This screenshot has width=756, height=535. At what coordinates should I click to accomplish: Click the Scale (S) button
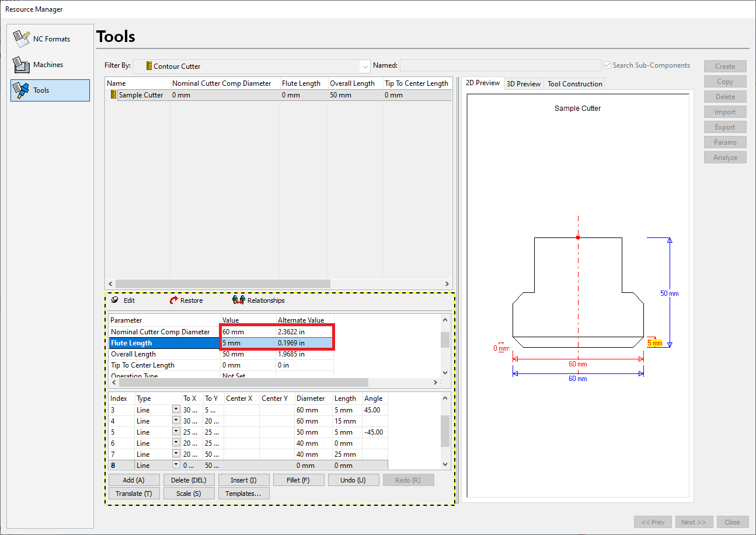(189, 494)
